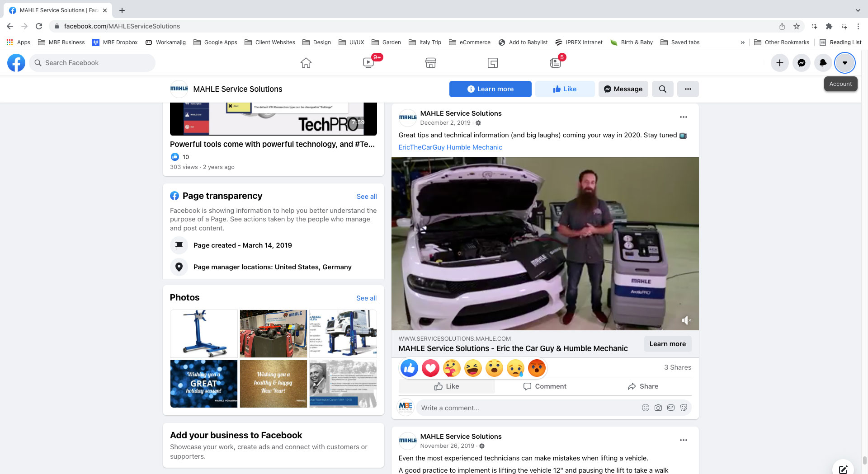
Task: Select the Wow reaction emoji
Action: [495, 368]
